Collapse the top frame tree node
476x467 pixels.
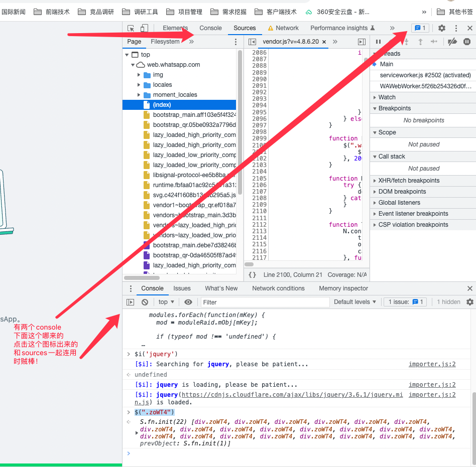click(x=127, y=55)
